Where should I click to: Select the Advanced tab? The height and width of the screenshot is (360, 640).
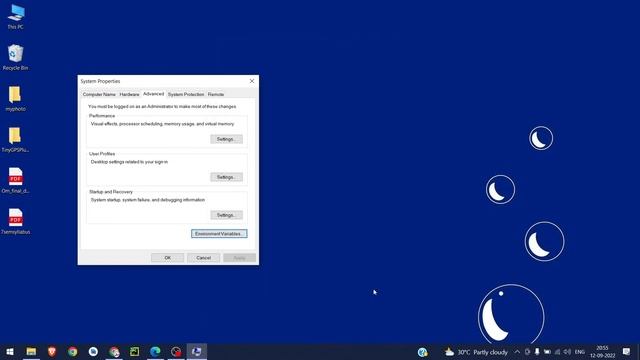[153, 94]
